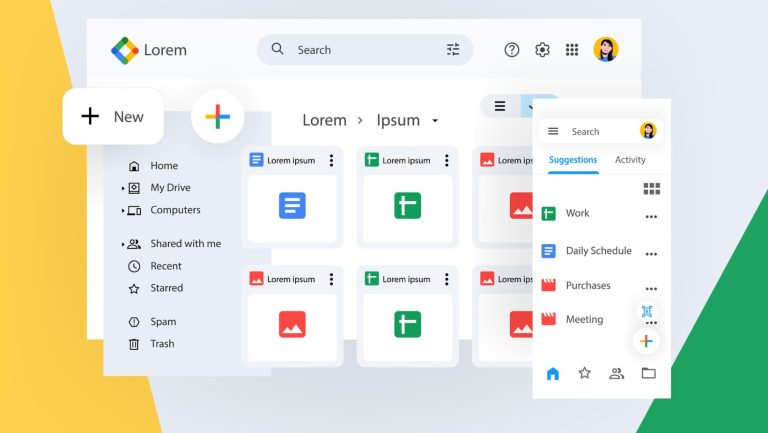Viewport: 768px width, 433px height.
Task: Open the help question mark icon
Action: point(511,49)
